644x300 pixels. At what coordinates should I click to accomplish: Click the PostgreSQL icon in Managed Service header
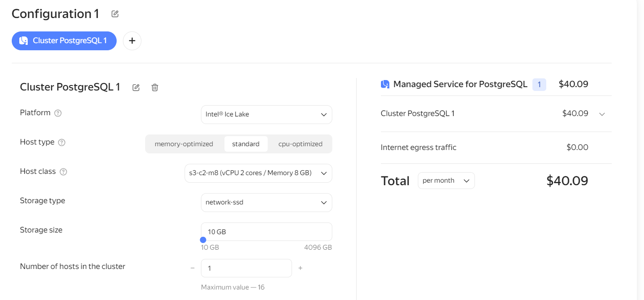[385, 84]
